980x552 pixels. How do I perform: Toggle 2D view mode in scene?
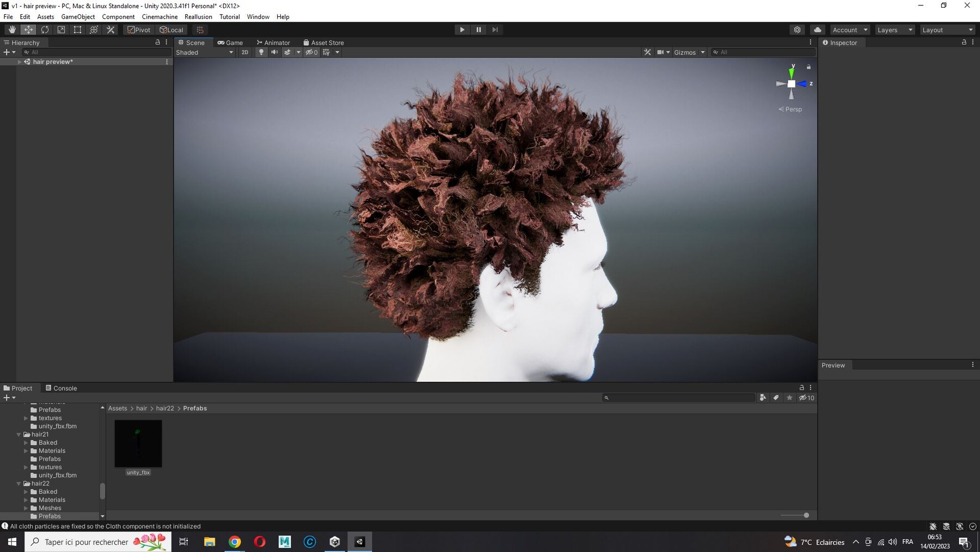click(245, 52)
